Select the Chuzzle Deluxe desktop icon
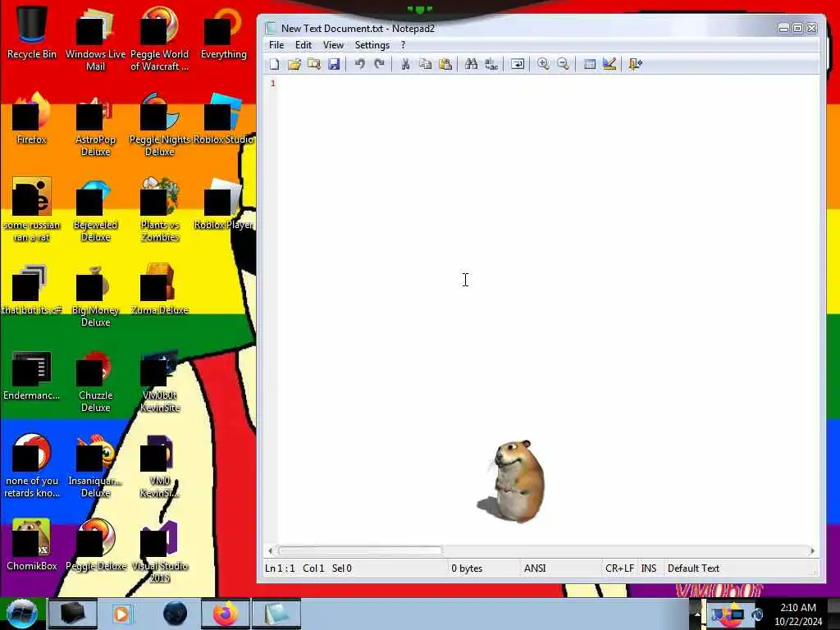 coord(95,381)
